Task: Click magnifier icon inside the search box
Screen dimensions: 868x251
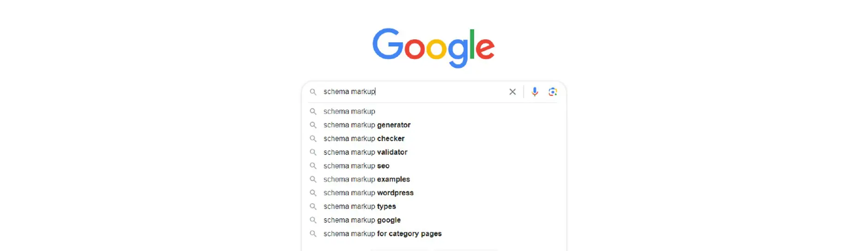Action: (313, 92)
